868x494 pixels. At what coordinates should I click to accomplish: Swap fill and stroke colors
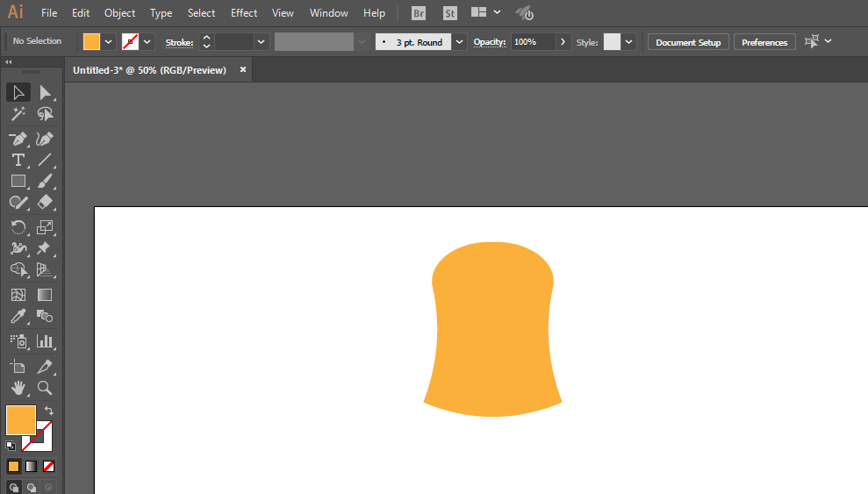pos(49,411)
